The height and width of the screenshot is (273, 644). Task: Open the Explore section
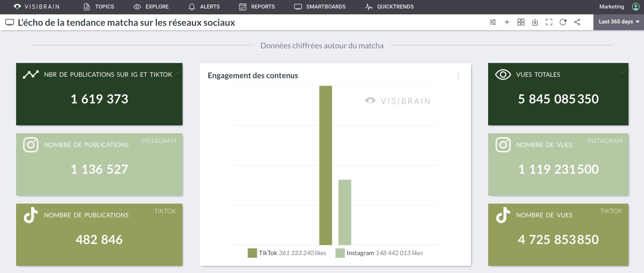point(151,6)
